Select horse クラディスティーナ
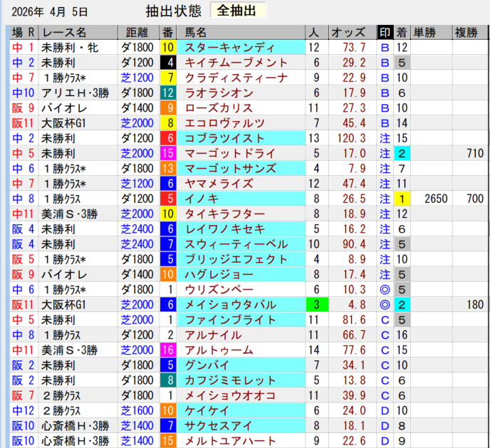490x448 pixels. click(x=241, y=78)
